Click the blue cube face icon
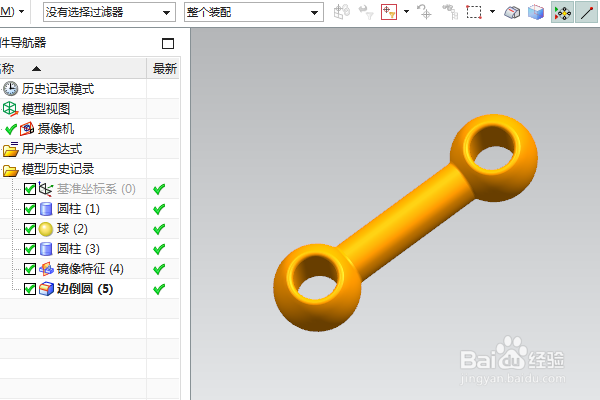Image resolution: width=600 pixels, height=400 pixels. (536, 13)
